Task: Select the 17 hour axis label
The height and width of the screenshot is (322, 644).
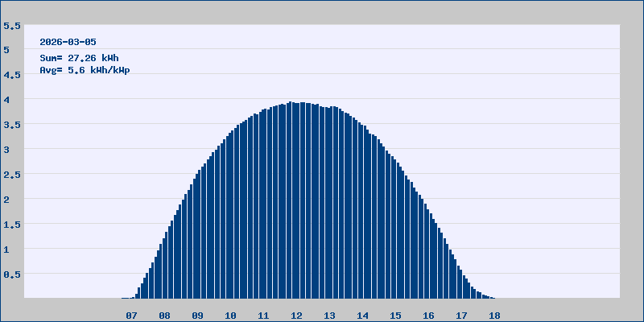Action: click(462, 316)
